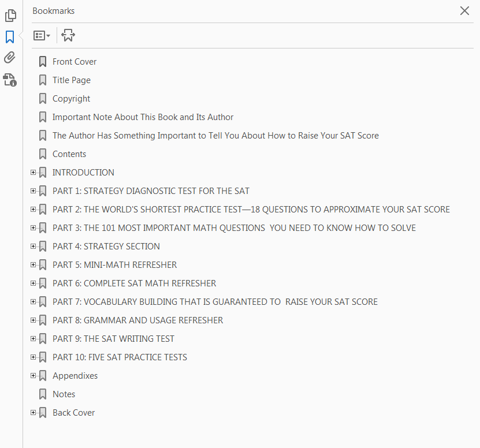Image resolution: width=480 pixels, height=448 pixels.
Task: Click bookmark icon beside The Author Has Something
Action: tap(43, 136)
